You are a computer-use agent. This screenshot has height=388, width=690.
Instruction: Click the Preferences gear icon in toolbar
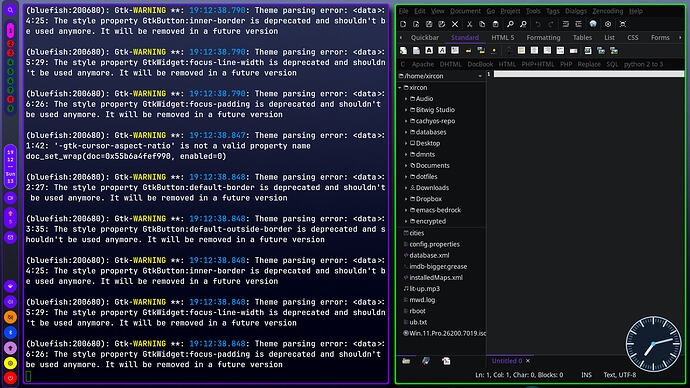608,24
